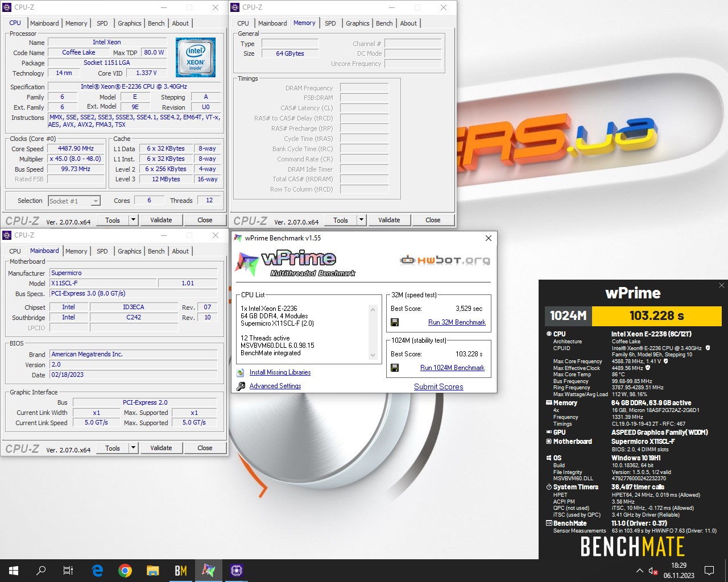The image size is (728, 582).
Task: Click the save icon for 1024M score
Action: pyautogui.click(x=395, y=368)
